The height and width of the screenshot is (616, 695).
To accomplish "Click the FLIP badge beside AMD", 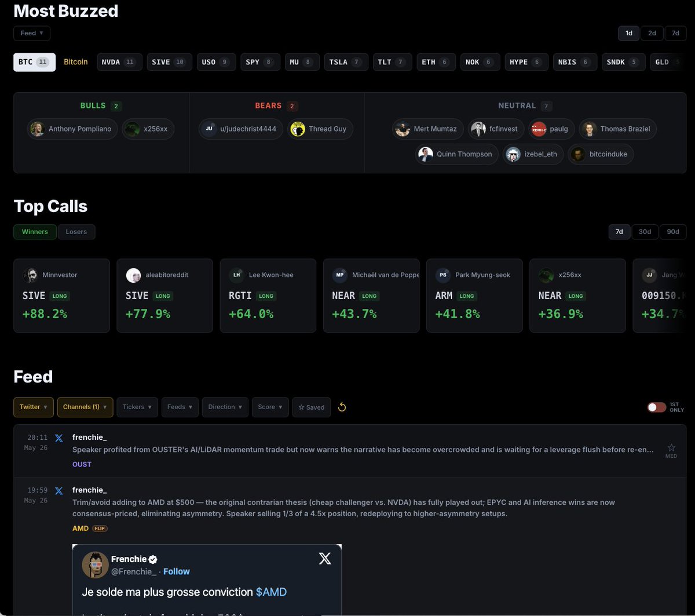I will 100,528.
